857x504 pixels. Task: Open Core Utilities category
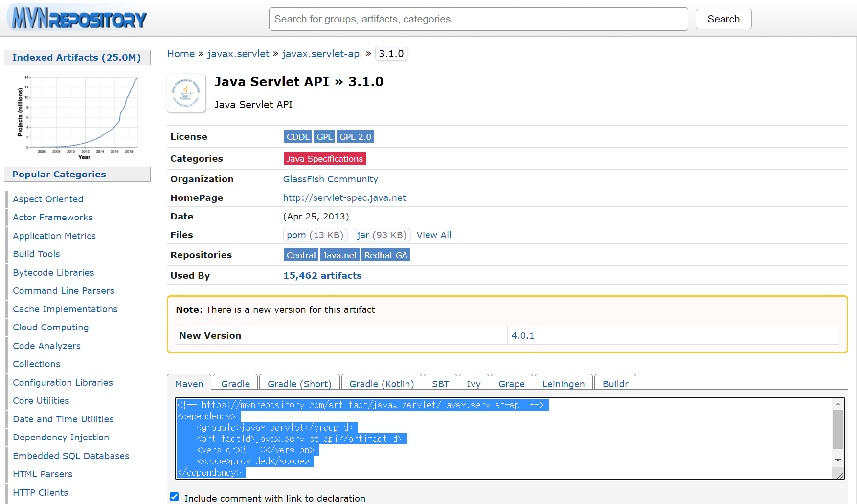pyautogui.click(x=41, y=401)
